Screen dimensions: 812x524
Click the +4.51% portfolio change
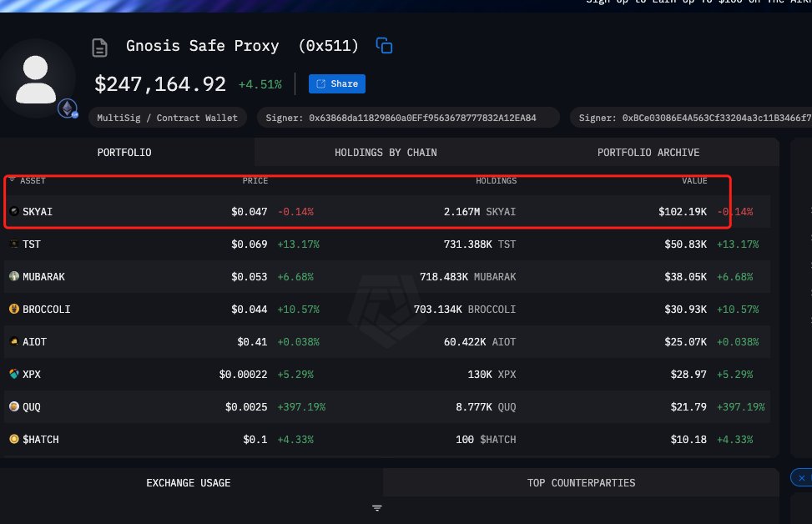[260, 84]
